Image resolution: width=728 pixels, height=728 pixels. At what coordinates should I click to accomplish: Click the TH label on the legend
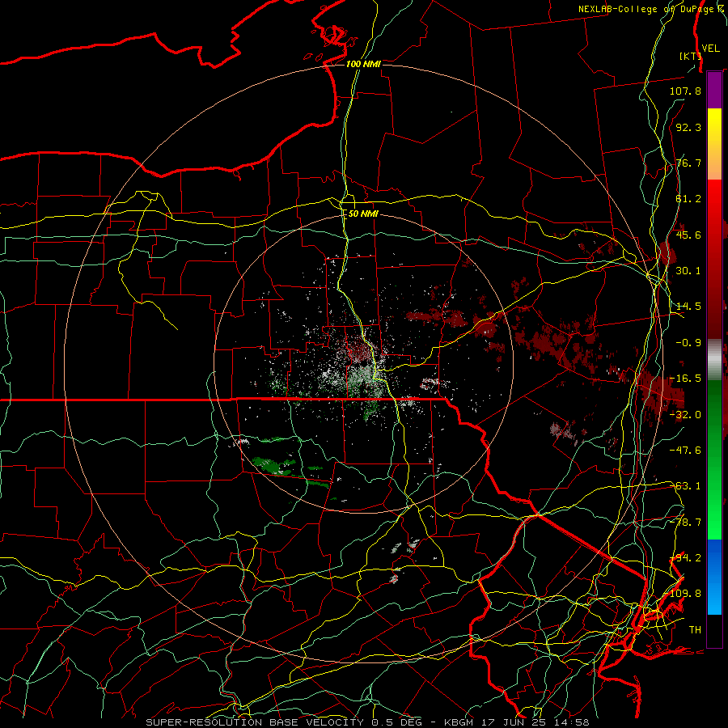click(x=695, y=630)
